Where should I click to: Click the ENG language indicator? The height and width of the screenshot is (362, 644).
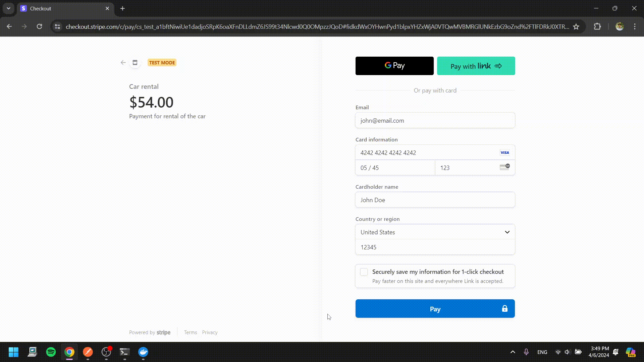coord(542,352)
